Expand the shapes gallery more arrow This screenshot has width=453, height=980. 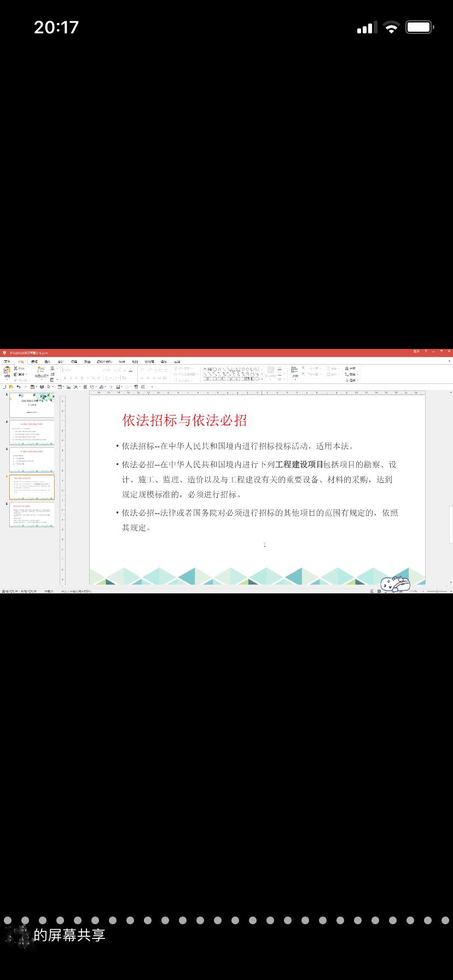262,378
